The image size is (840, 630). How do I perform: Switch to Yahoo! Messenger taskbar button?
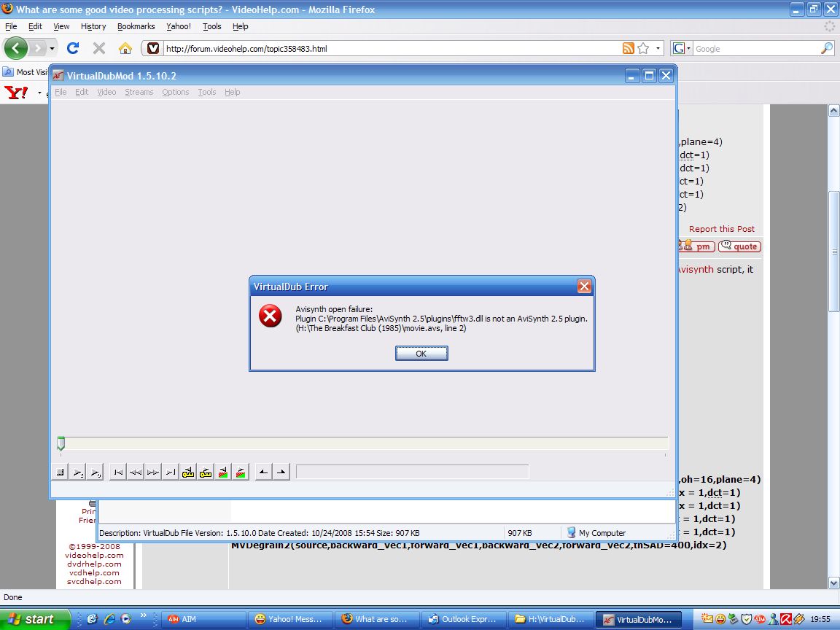click(x=291, y=619)
